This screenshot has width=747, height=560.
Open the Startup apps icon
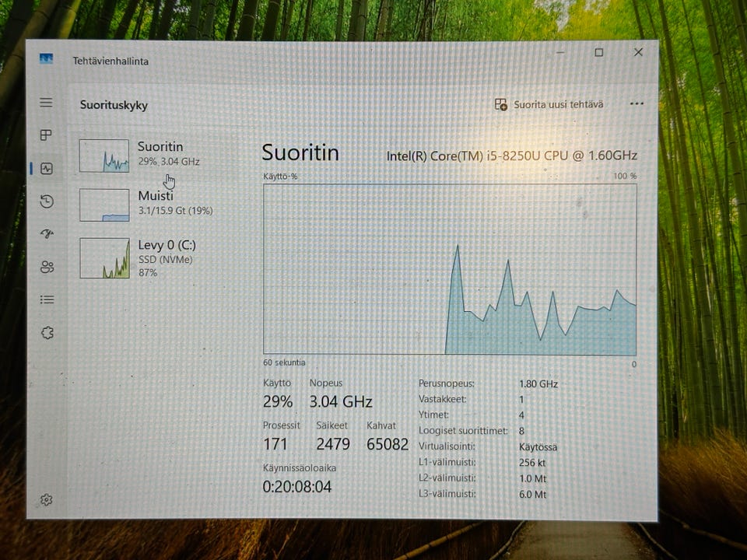(47, 234)
